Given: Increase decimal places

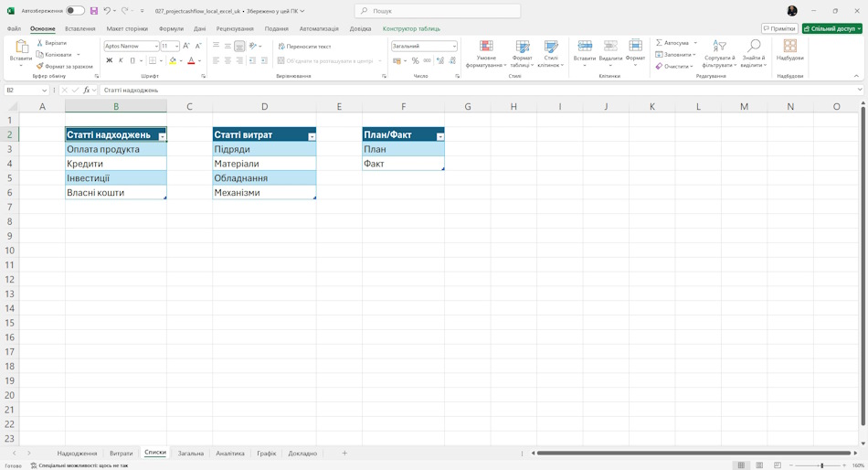Looking at the screenshot, I should [x=440, y=60].
